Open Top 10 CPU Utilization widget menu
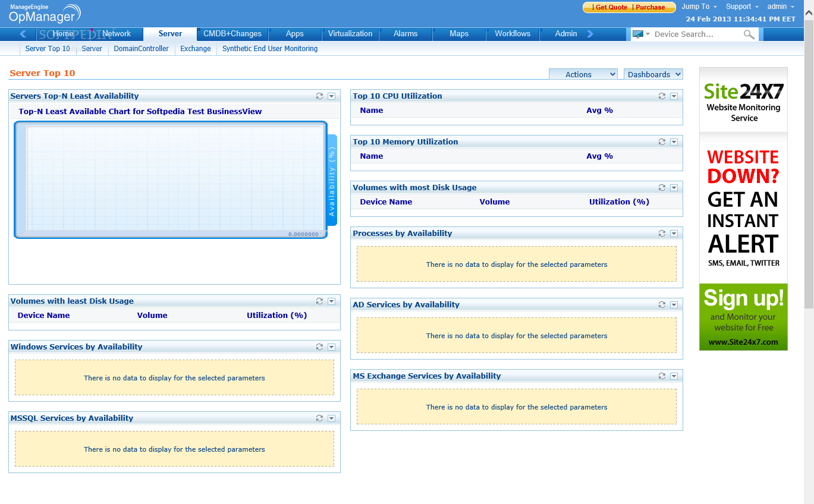This screenshot has width=814, height=504. 674,96
